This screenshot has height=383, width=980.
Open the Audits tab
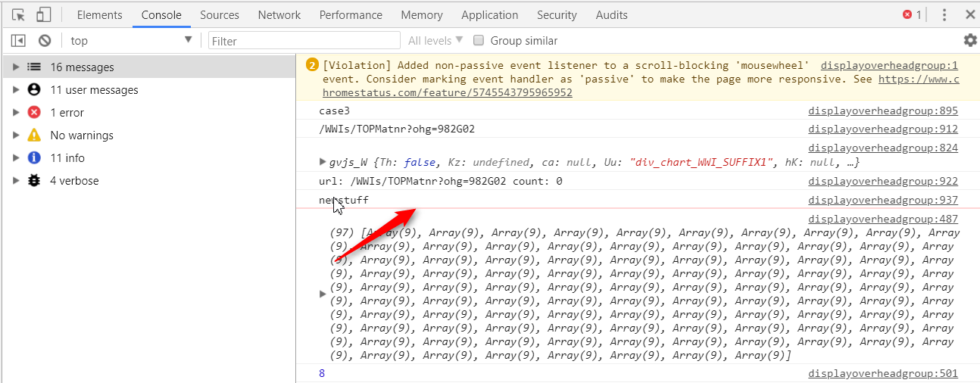(612, 14)
